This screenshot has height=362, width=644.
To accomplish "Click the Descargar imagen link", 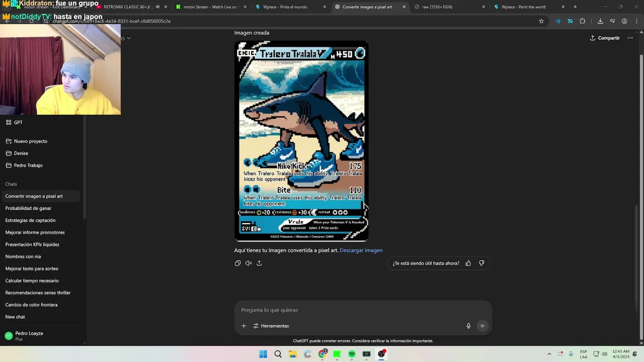I will point(361,250).
